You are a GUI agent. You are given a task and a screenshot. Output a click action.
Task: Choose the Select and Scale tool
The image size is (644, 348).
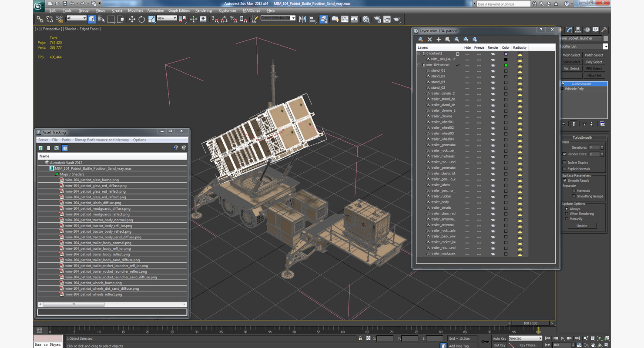click(151, 19)
